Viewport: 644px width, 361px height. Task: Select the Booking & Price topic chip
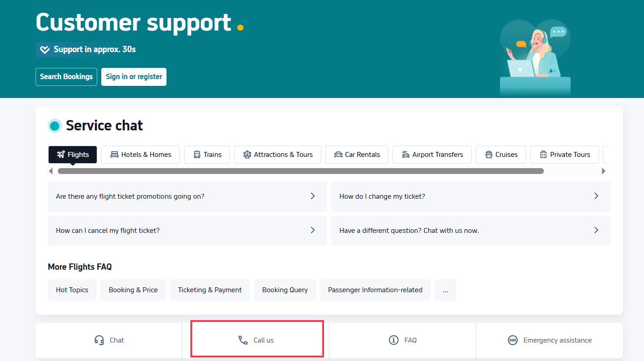[133, 290]
